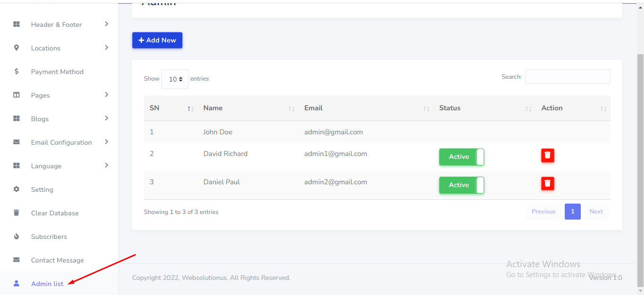644x295 pixels.
Task: Delete David Richard with the red trash icon
Action: coord(547,156)
